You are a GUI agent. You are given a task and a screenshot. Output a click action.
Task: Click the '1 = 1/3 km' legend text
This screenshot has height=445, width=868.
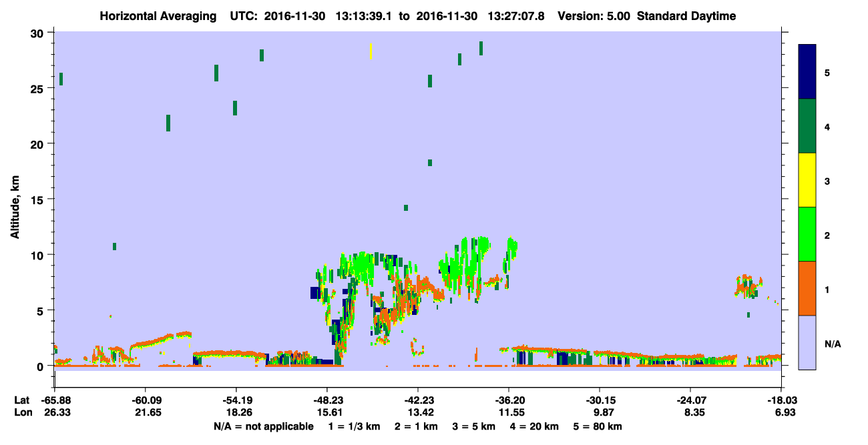tap(354, 426)
